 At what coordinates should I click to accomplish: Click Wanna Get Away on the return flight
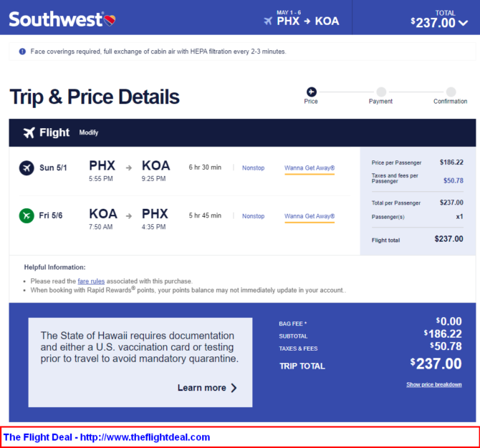[x=309, y=216]
